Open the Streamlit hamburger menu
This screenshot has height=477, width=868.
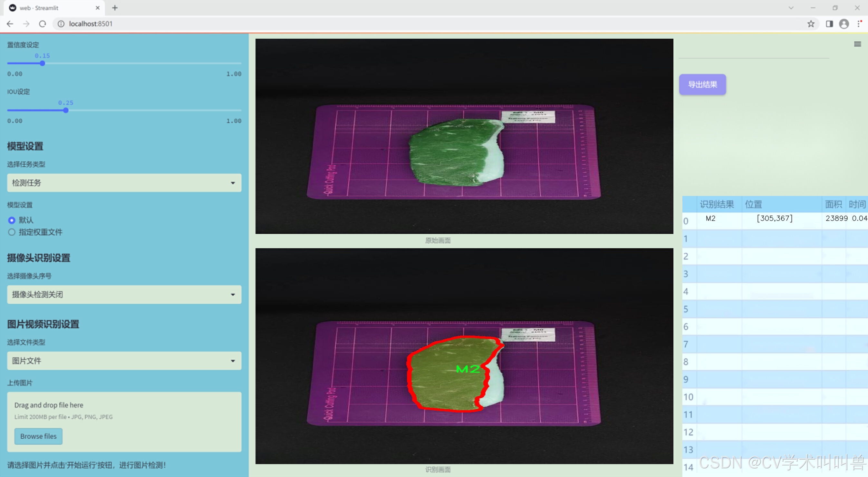point(857,44)
